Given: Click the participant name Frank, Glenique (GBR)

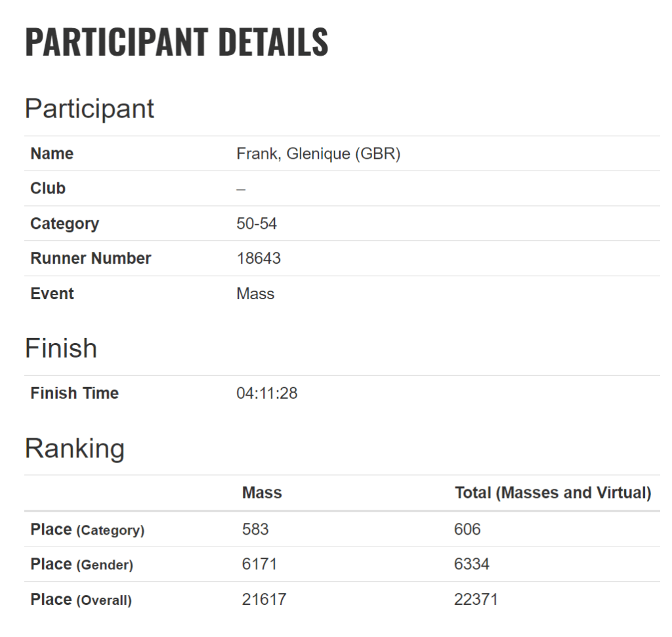Looking at the screenshot, I should click(x=318, y=154).
